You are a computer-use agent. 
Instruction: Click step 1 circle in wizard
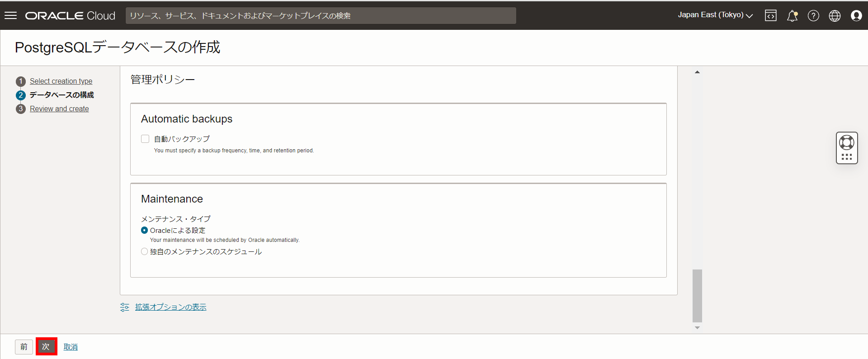pos(20,81)
